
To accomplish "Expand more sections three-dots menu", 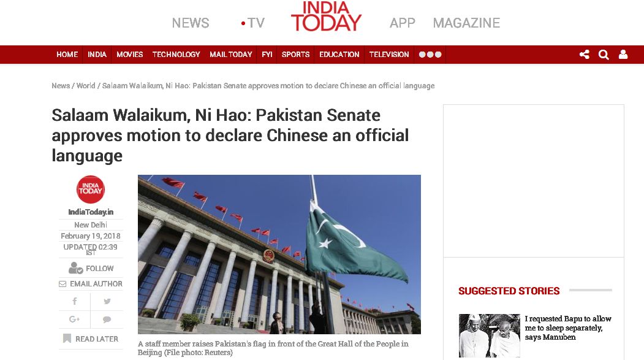I will click(430, 55).
